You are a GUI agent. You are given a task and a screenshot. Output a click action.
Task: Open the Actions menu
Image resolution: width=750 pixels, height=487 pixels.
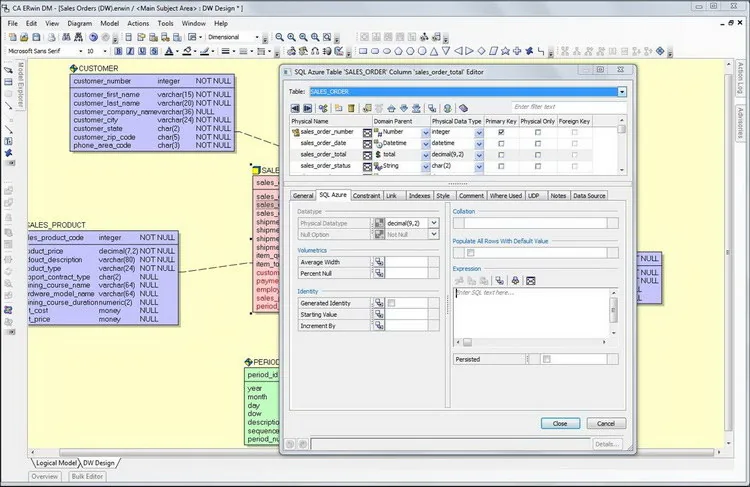(138, 23)
